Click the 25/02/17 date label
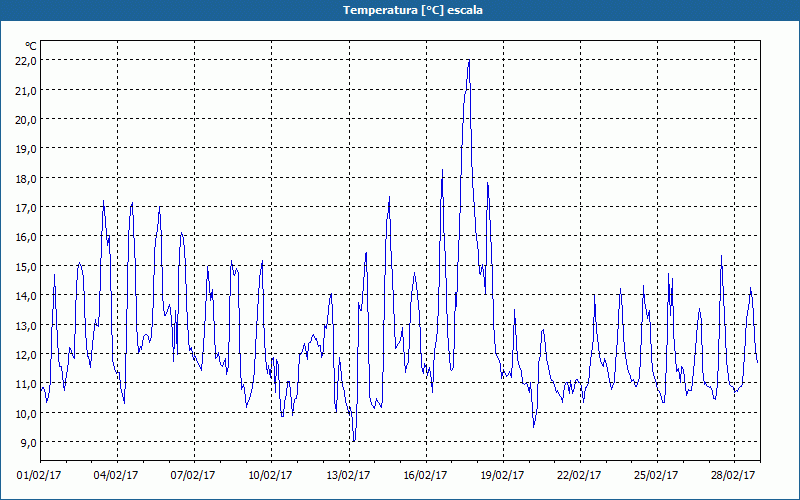800x500 pixels. click(656, 475)
